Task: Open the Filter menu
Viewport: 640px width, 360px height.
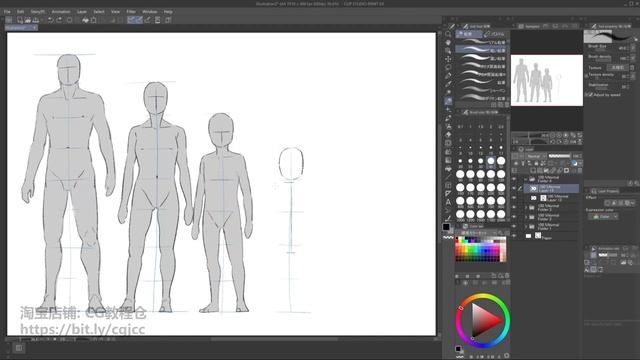Action: click(131, 11)
